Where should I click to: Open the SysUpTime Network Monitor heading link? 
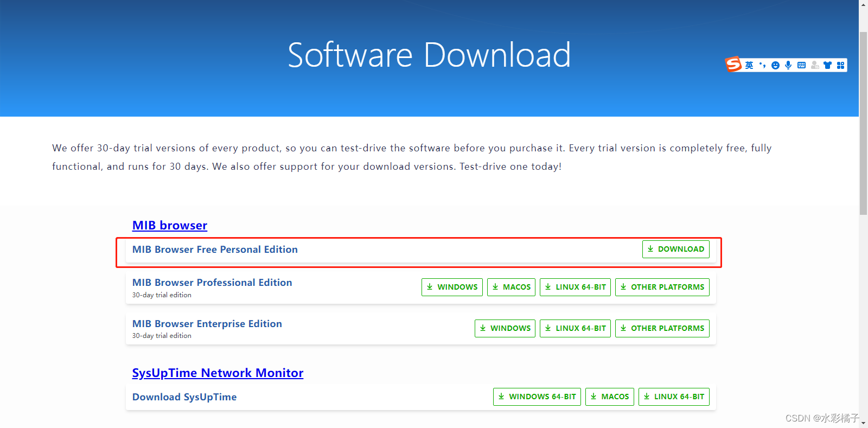coord(218,373)
